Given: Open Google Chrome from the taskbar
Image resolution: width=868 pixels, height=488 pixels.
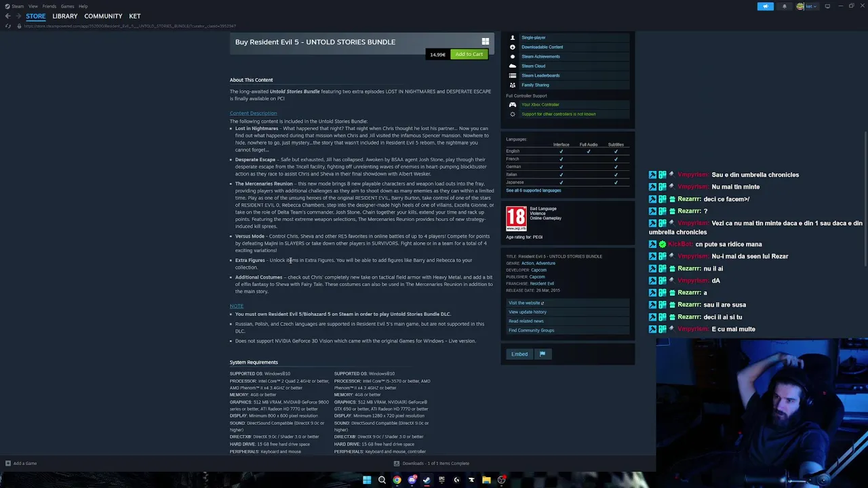Looking at the screenshot, I should [397, 480].
